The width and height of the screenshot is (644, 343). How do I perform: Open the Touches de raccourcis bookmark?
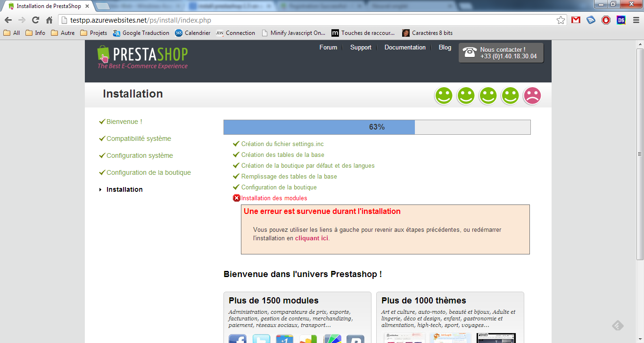[x=363, y=33]
